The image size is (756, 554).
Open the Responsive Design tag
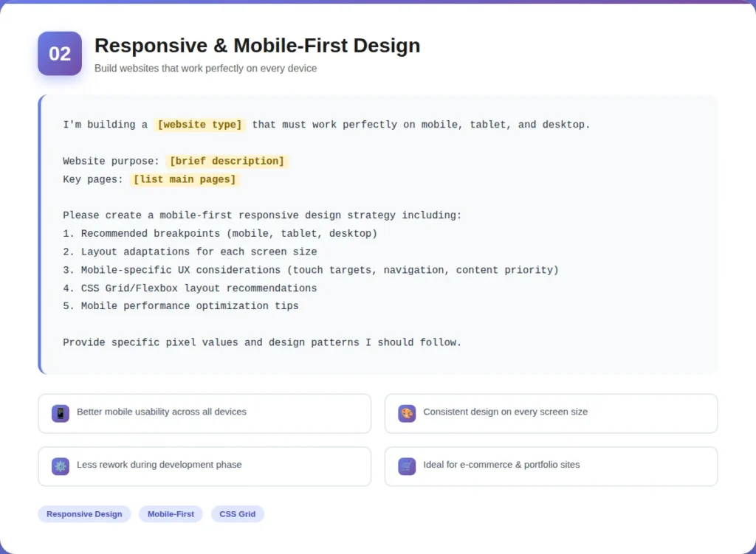click(84, 514)
